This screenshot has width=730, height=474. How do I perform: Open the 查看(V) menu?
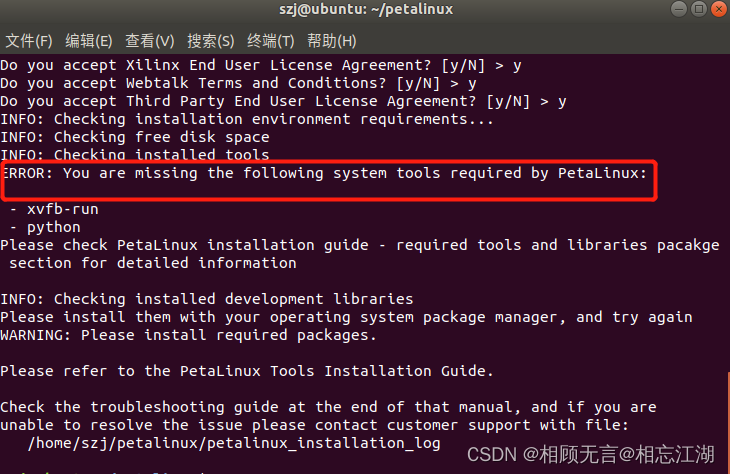pos(149,41)
